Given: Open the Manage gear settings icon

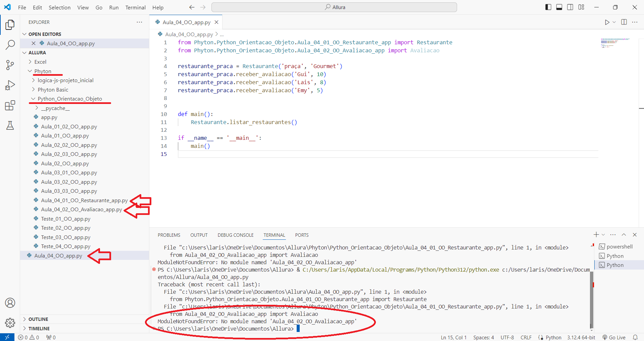Looking at the screenshot, I should [10, 323].
